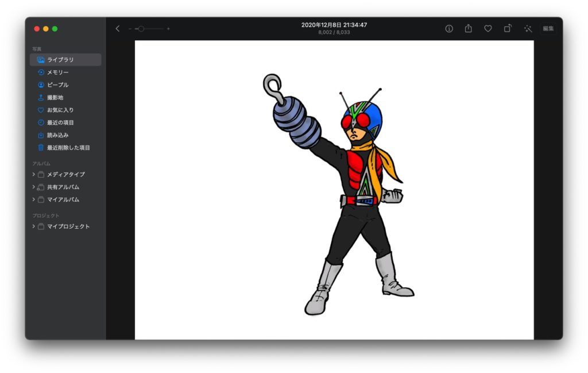Expand the マイプロジェクト disclosure arrow
This screenshot has width=588, height=373.
(x=33, y=226)
